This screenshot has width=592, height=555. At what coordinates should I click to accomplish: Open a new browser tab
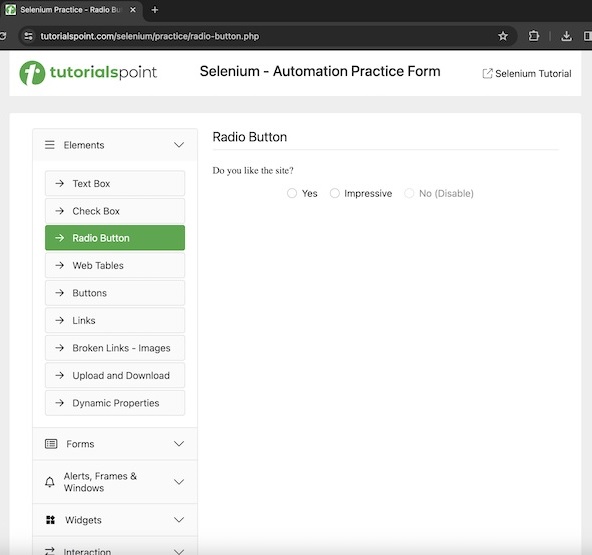155,10
